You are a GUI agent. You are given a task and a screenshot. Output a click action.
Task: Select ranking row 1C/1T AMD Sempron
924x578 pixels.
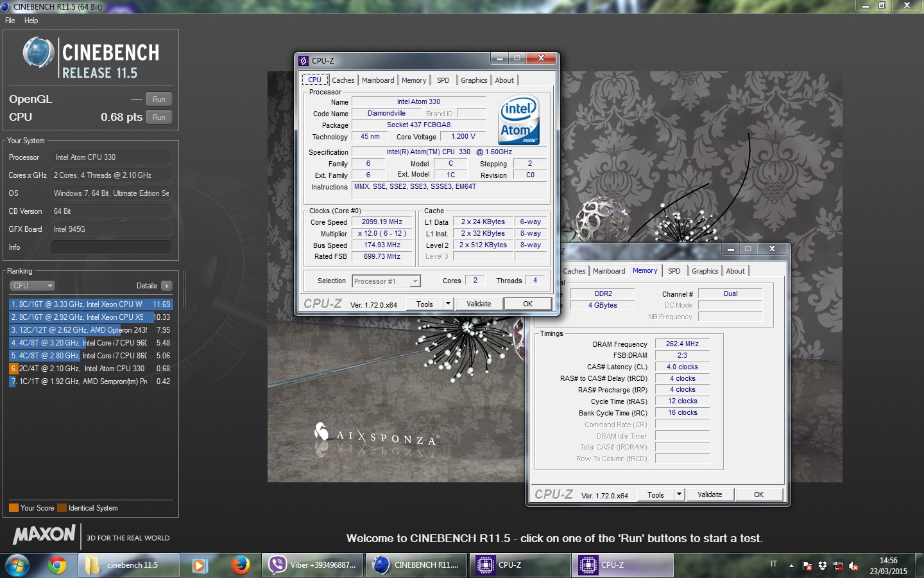(x=90, y=381)
